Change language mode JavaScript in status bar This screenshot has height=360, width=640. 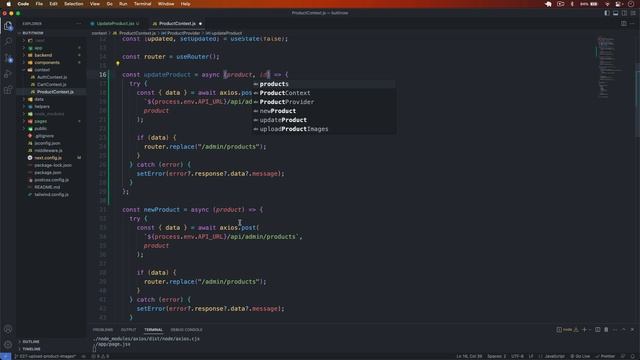coord(554,356)
